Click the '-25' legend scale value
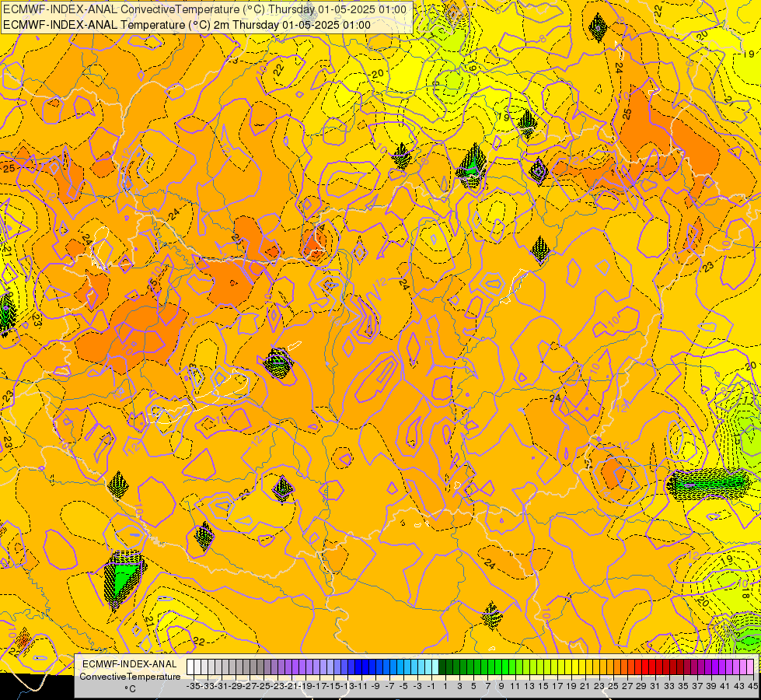Screen dimensions: 761x700 (x=264, y=687)
